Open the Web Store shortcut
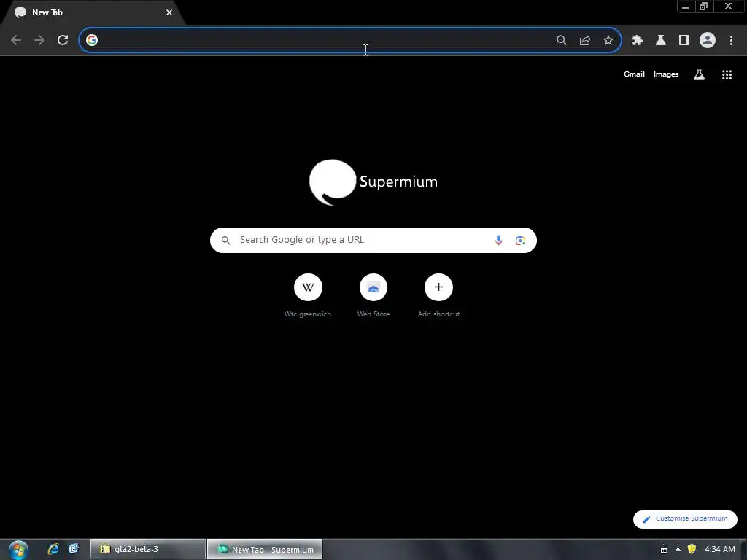747x560 pixels. 373,296
